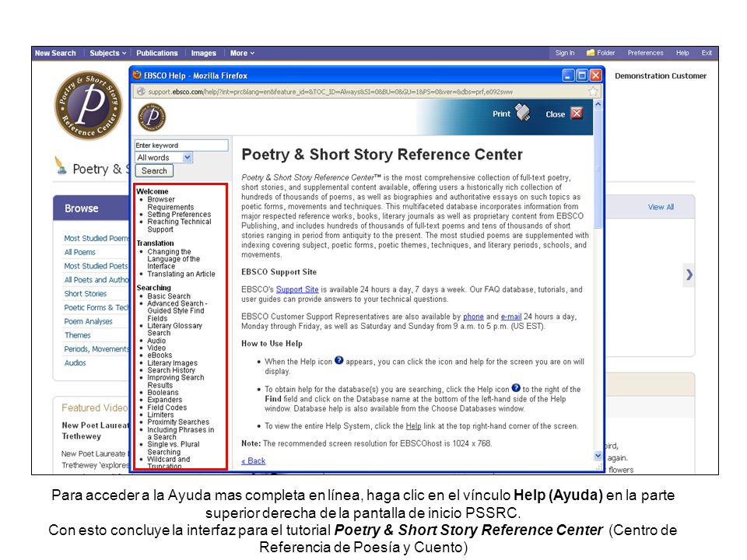
Task: Open the Audio help topic
Action: coord(156,341)
